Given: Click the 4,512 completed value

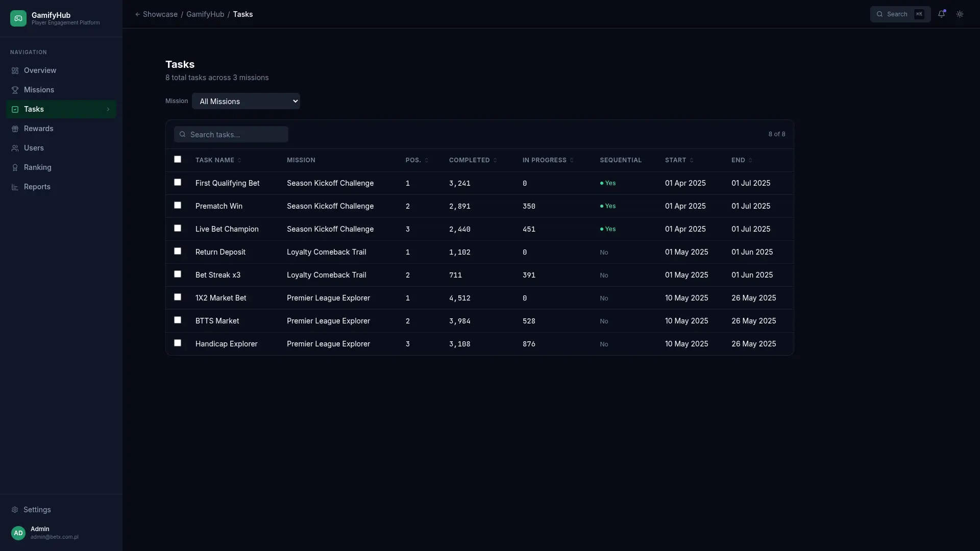Looking at the screenshot, I should click(460, 298).
